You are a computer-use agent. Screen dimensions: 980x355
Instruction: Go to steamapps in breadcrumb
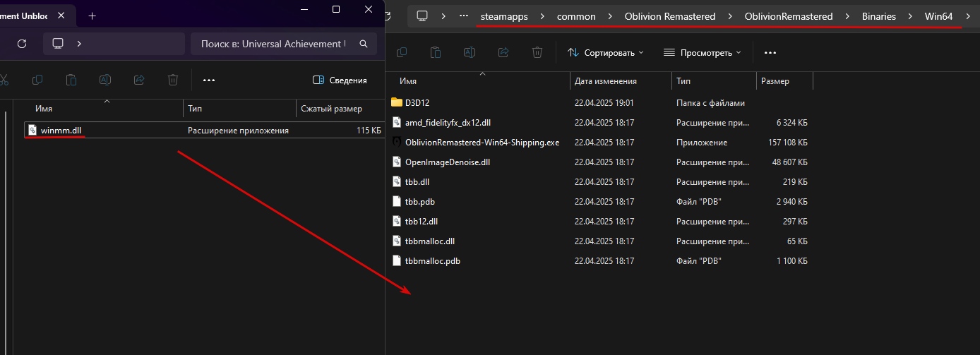[x=504, y=16]
